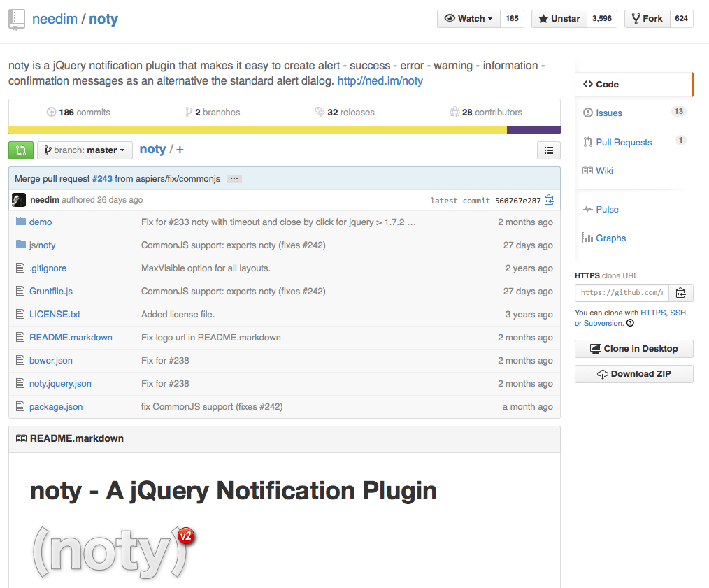
Task: Click the HTTPS clone URL text field
Action: 621,293
